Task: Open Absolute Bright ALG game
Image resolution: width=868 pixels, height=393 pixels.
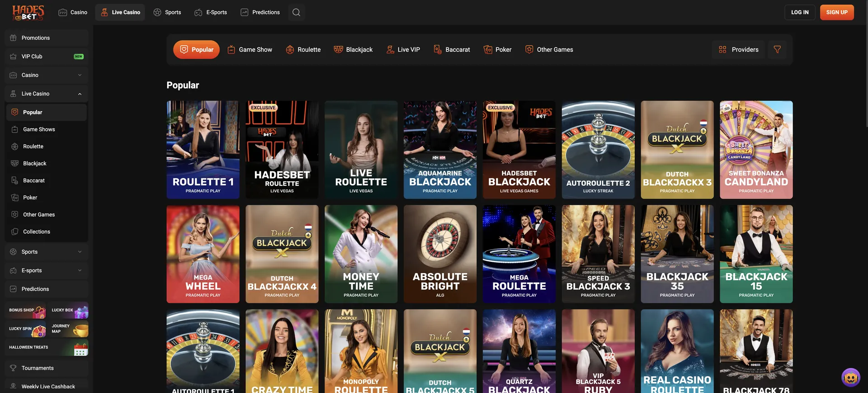Action: pyautogui.click(x=440, y=254)
